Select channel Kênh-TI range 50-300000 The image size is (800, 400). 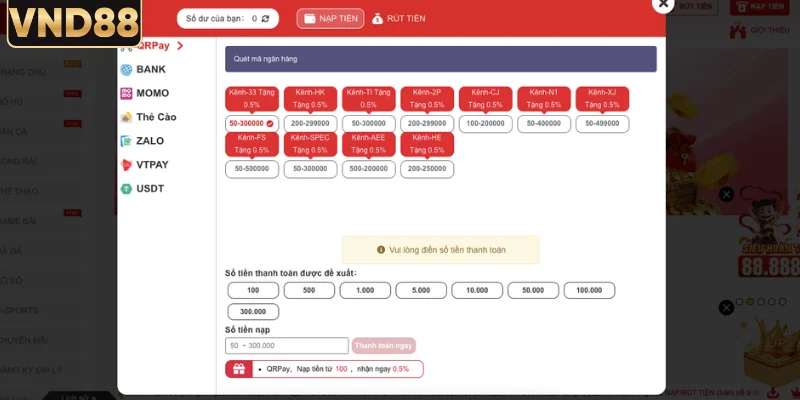tap(368, 123)
